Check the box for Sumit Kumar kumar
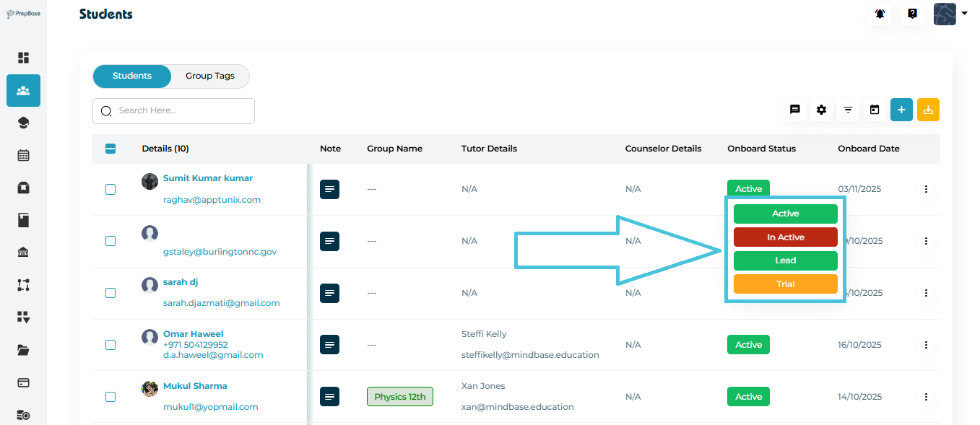This screenshot has height=425, width=980. 110,189
